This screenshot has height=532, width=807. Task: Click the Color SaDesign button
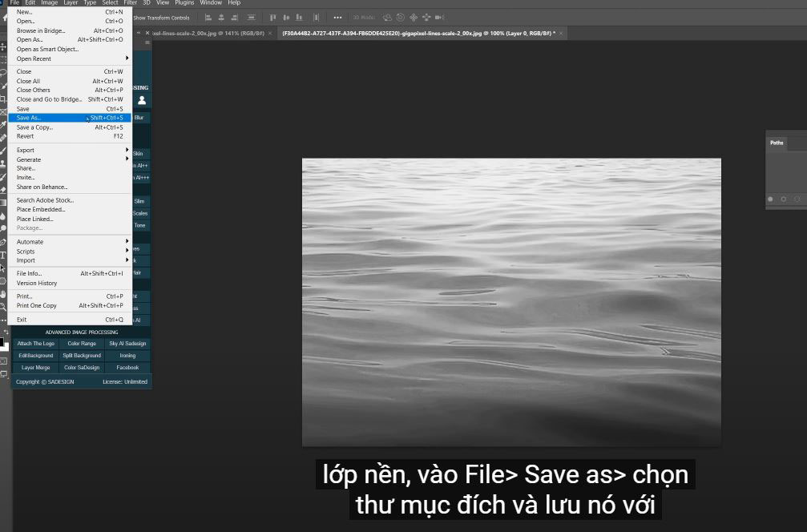(x=82, y=368)
